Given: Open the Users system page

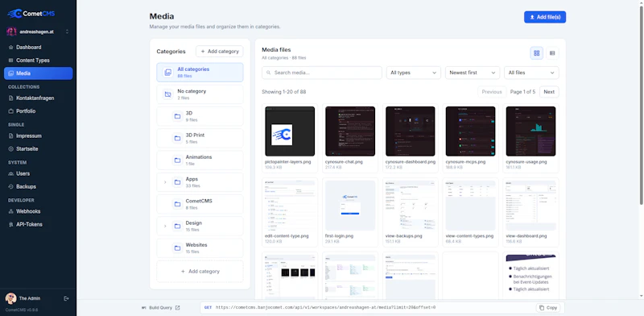Looking at the screenshot, I should click(x=38, y=173).
